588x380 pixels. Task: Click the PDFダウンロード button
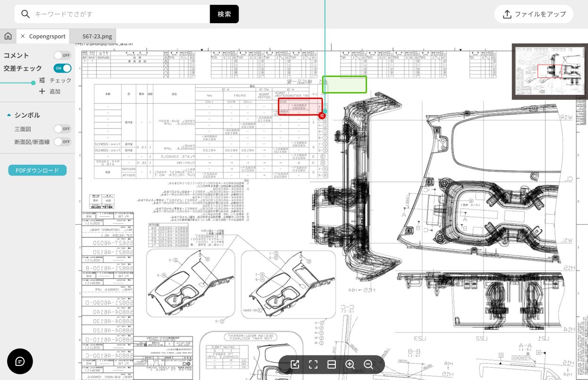[x=37, y=170]
